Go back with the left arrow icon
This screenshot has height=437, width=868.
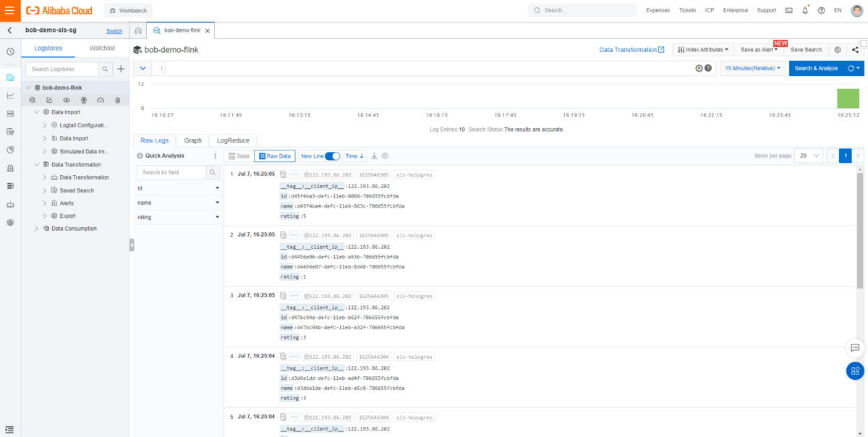[9, 30]
